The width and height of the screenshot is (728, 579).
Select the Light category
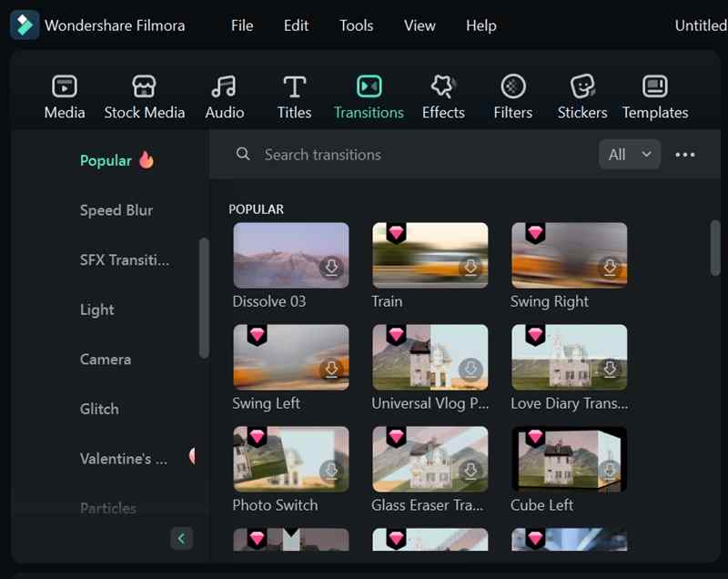point(96,310)
